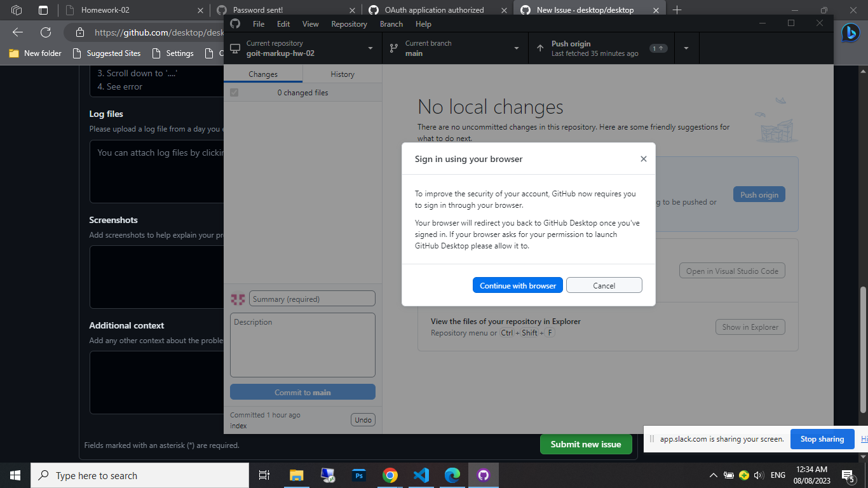Image resolution: width=868 pixels, height=488 pixels.
Task: Toggle the select-all changed files checkbox
Action: click(x=234, y=92)
